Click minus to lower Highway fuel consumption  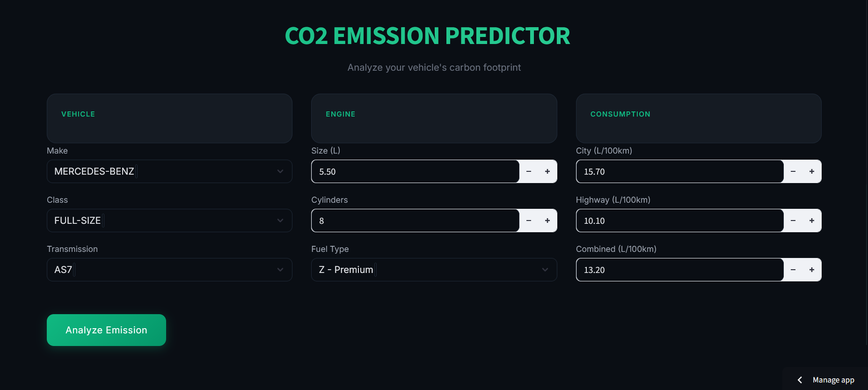pos(793,221)
